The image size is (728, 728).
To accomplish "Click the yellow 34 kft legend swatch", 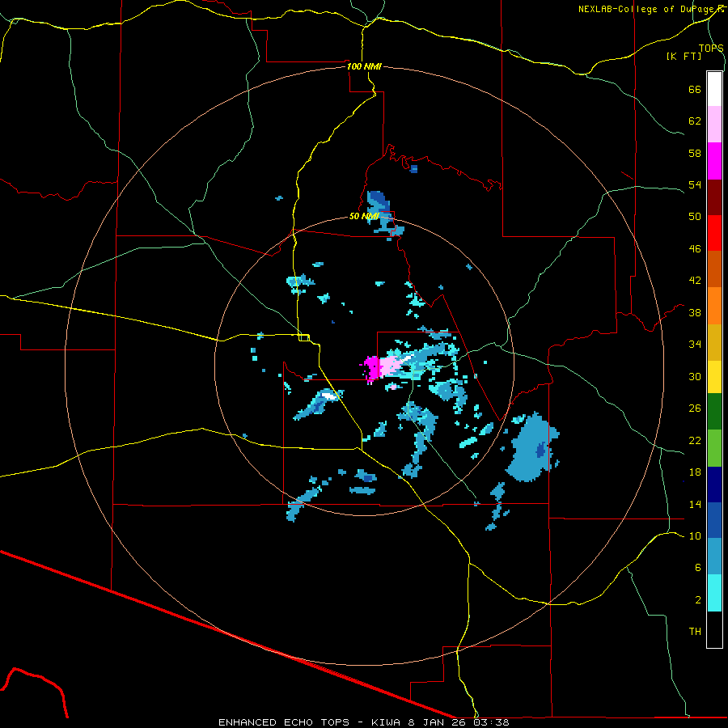I will 714,377.
